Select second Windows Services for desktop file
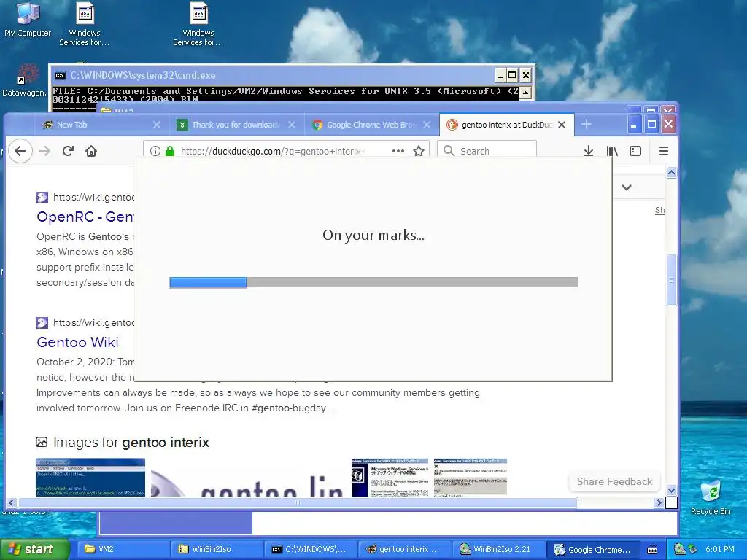This screenshot has width=747, height=560. 198,24
